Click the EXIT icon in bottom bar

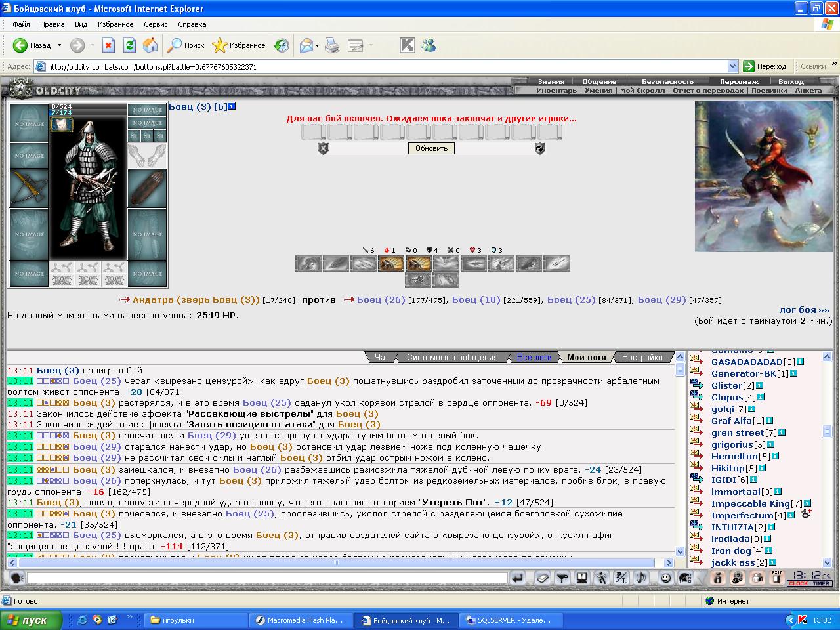point(777,578)
